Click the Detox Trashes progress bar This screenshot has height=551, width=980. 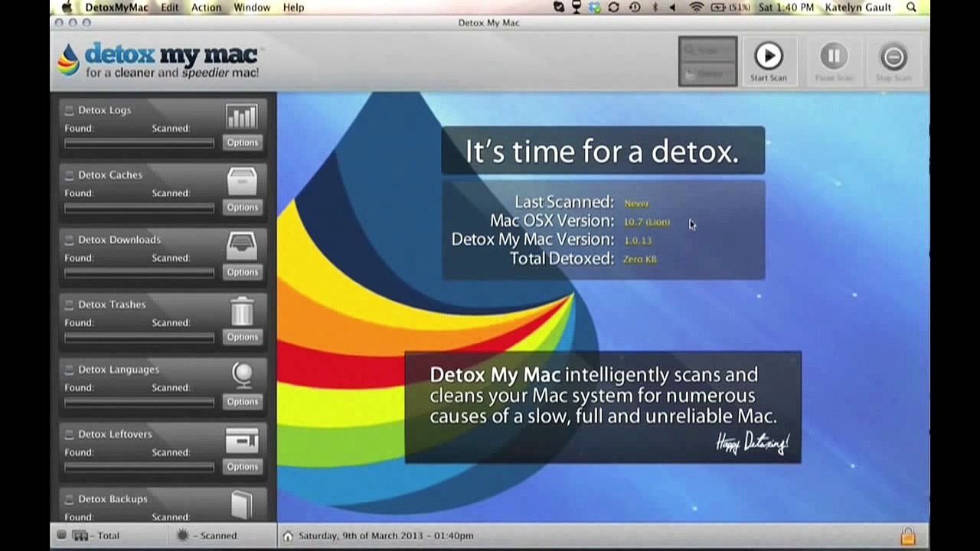(139, 337)
